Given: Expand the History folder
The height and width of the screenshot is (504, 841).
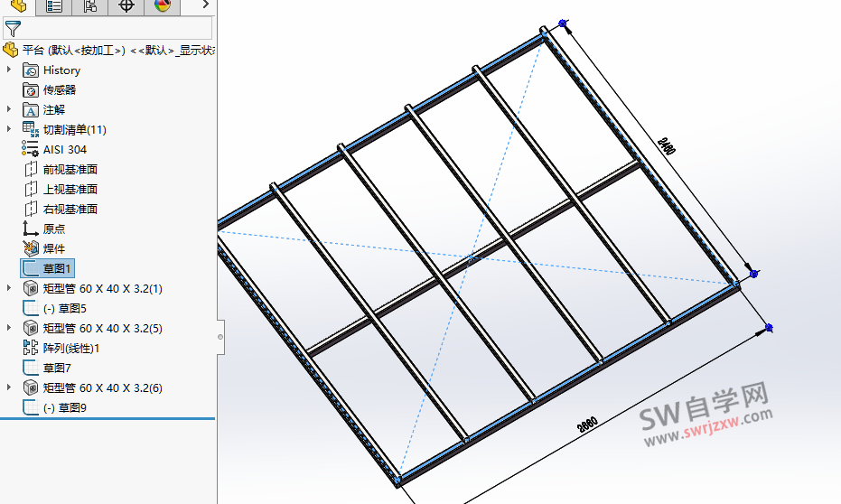Looking at the screenshot, I should (10, 70).
